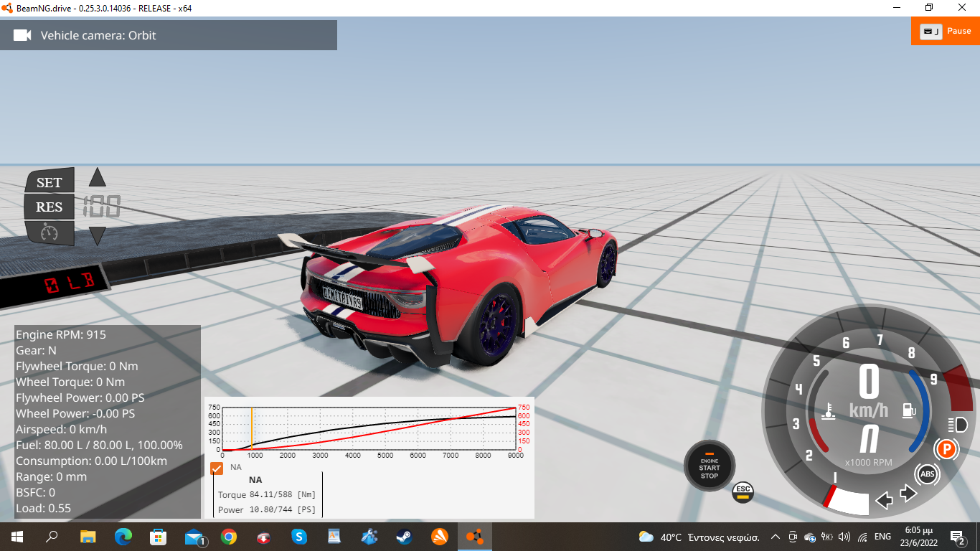This screenshot has width=980, height=551.
Task: Open the weather widget 40°C
Action: [x=699, y=537]
